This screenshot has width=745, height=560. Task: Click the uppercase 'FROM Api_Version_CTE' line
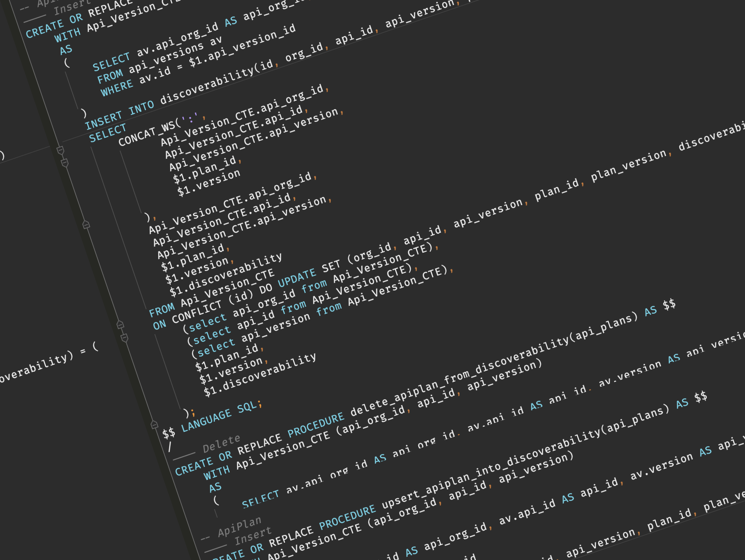pyautogui.click(x=212, y=292)
